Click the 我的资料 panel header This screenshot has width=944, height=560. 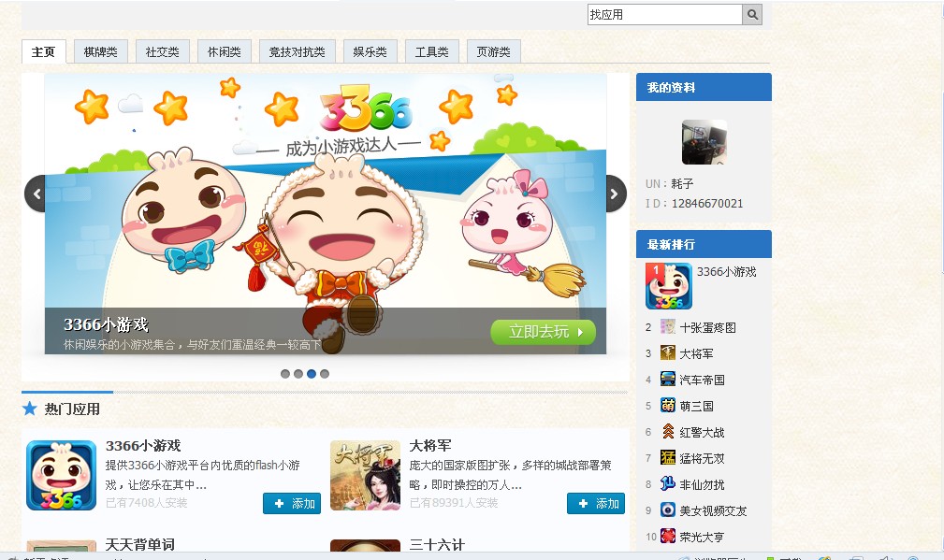(704, 87)
